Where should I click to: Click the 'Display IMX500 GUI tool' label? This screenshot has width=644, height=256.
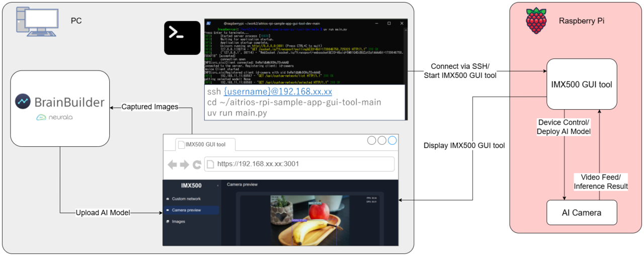click(x=464, y=146)
